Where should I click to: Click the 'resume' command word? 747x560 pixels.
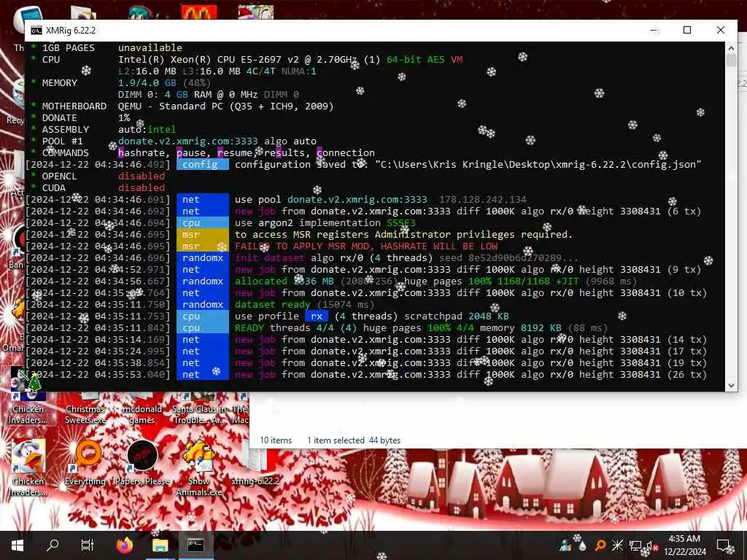235,153
